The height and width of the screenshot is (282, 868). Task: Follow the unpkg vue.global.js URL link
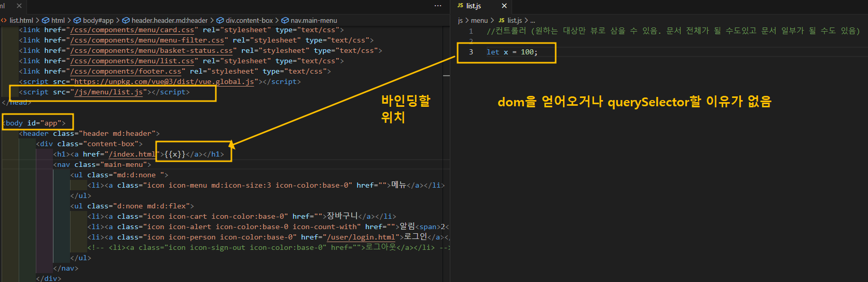(x=164, y=82)
